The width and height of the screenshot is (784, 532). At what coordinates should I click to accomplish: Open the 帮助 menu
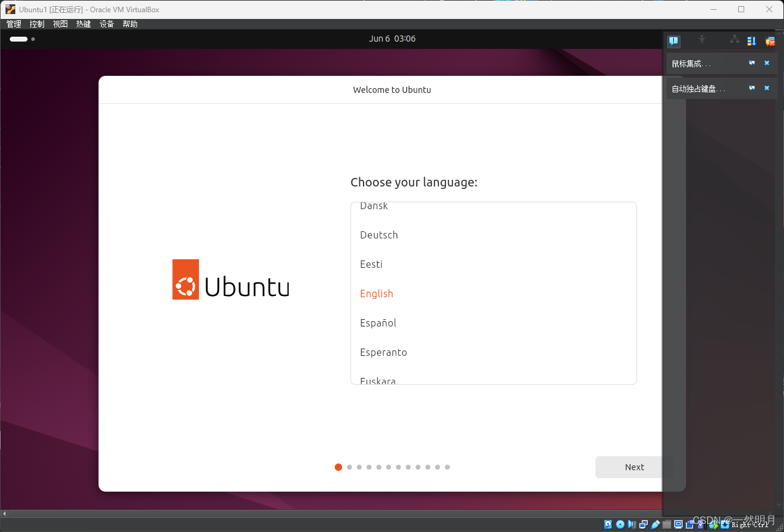[130, 24]
